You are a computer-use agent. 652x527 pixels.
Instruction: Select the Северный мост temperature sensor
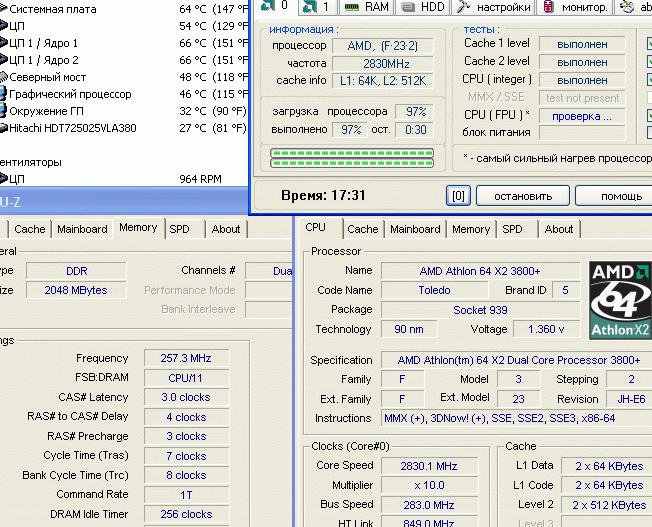[x=50, y=77]
